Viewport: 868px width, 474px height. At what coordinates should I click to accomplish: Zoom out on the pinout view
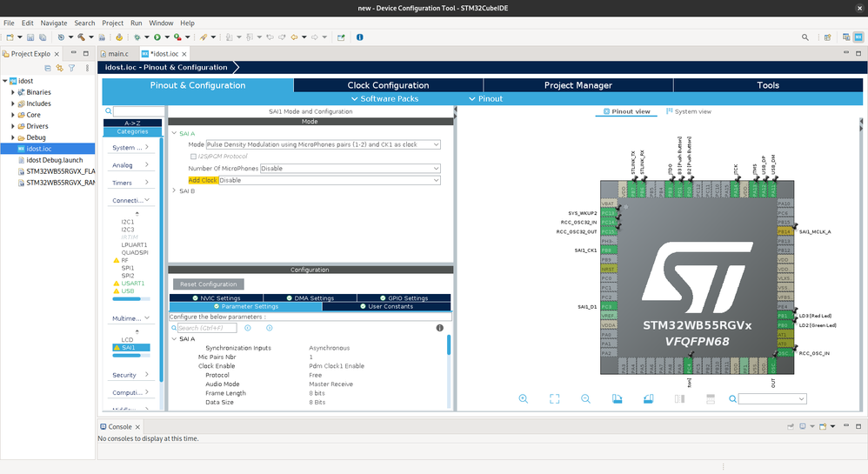(x=585, y=398)
